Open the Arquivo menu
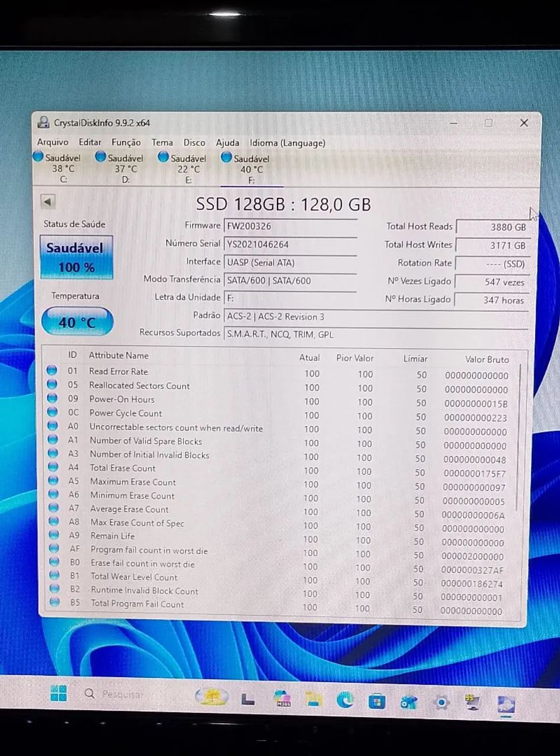 click(x=53, y=142)
